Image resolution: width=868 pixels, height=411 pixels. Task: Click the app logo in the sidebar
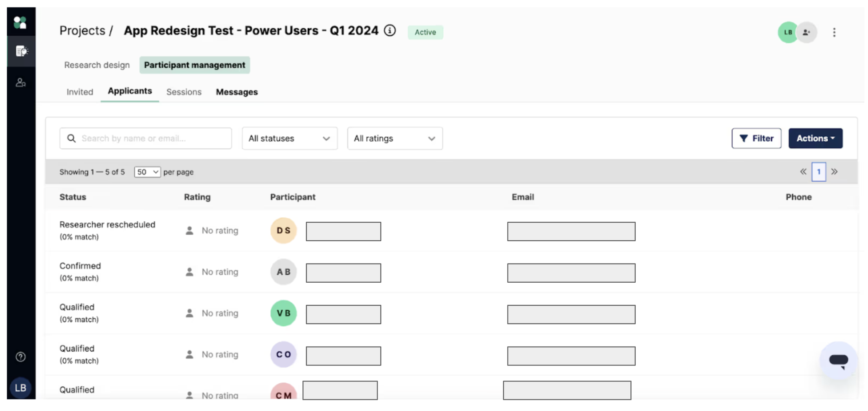(x=20, y=22)
